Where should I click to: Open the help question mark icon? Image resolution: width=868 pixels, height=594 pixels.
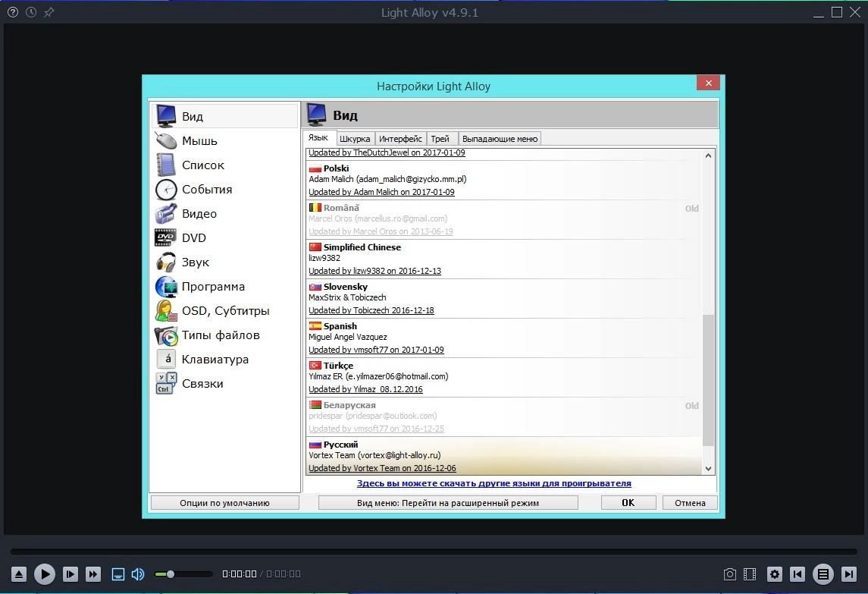(x=13, y=11)
